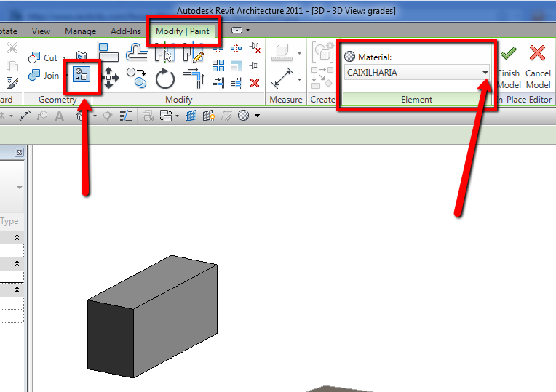This screenshot has width=556, height=392.
Task: Click the Material sphere icon beside Material label
Action: click(349, 57)
